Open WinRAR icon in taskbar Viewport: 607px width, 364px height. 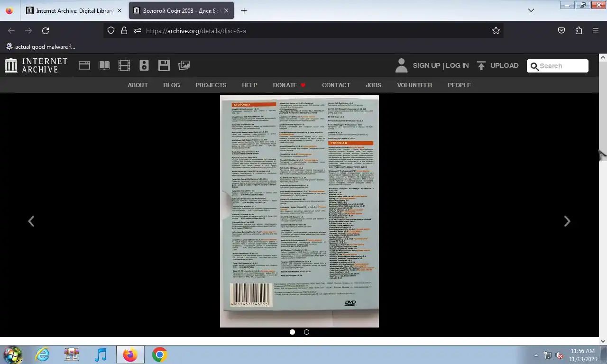tap(72, 355)
